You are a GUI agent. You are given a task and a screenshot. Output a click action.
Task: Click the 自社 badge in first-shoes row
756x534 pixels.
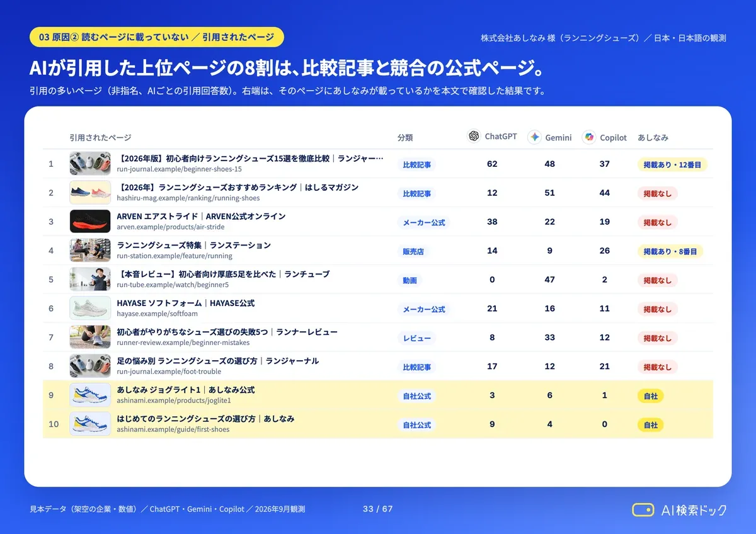(x=650, y=426)
